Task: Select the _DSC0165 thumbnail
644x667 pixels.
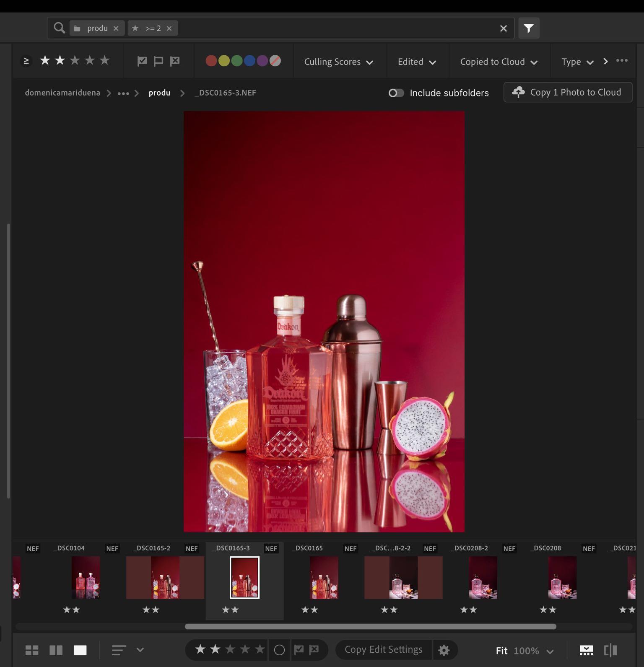Action: [324, 577]
